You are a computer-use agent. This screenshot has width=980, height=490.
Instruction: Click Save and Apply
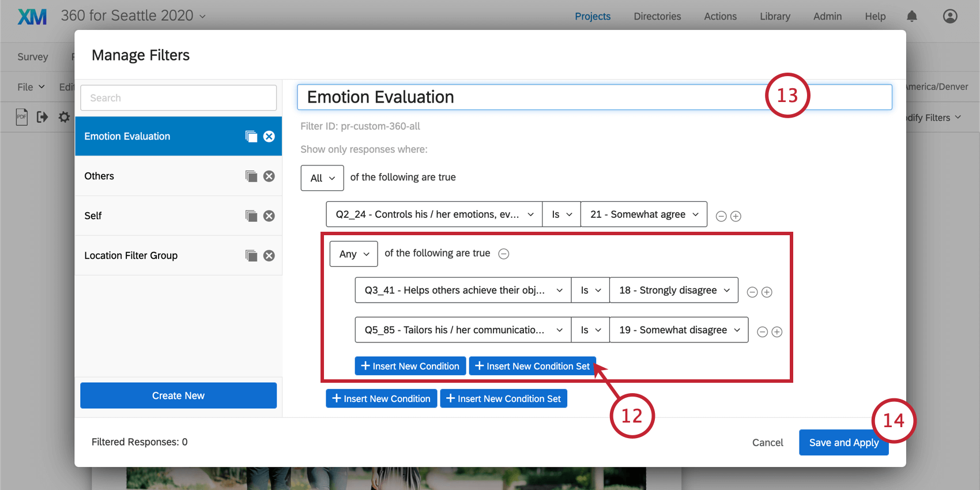click(843, 442)
